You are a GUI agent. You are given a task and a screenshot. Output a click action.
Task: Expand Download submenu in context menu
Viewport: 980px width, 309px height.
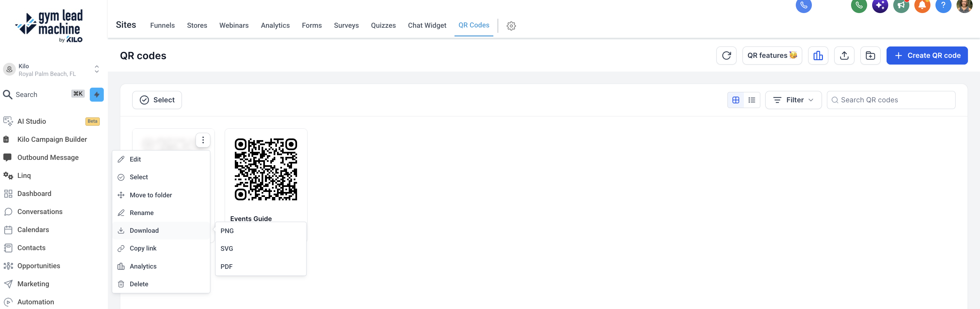point(161,231)
